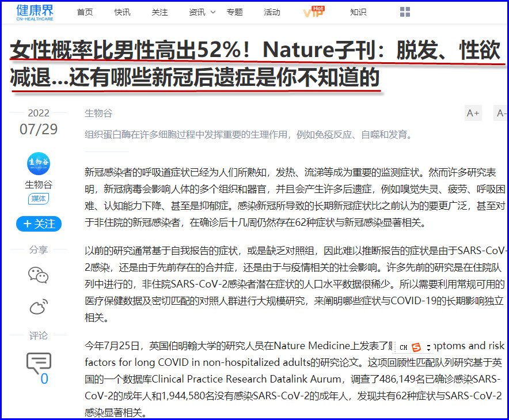The image size is (509, 420).
Task: Click the 健康界 CN-Healthcare logo
Action: pos(34,12)
